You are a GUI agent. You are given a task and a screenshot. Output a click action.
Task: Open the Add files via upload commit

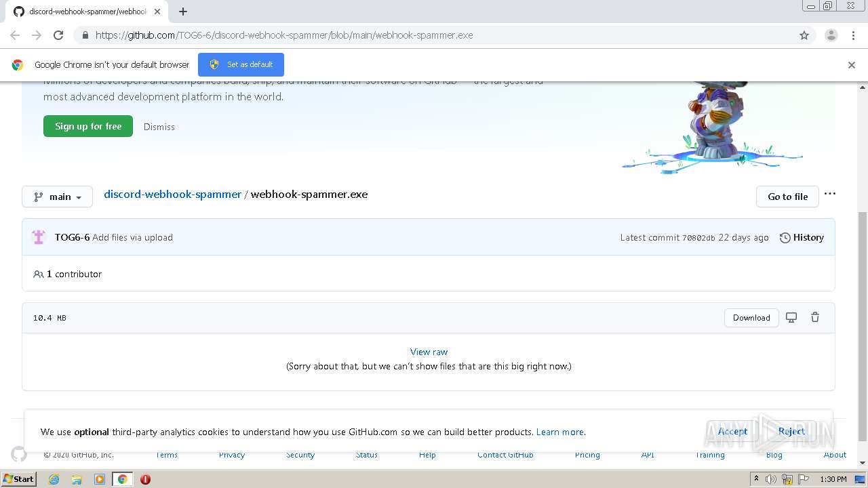tap(132, 237)
